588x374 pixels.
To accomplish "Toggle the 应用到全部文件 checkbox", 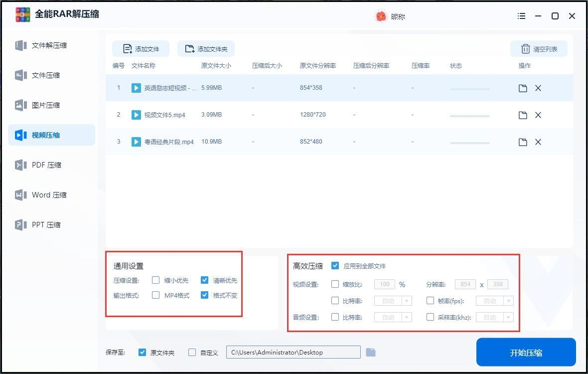I will pos(335,266).
